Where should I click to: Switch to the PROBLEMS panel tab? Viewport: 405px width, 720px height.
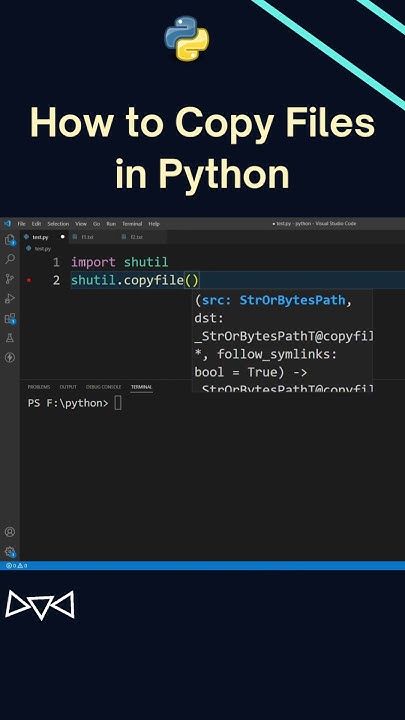[x=39, y=387]
